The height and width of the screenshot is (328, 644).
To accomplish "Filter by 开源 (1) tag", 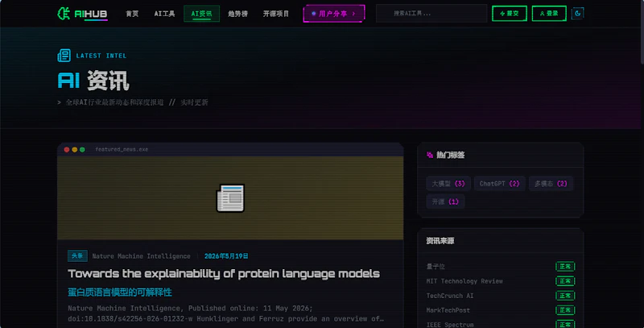I will click(x=445, y=201).
